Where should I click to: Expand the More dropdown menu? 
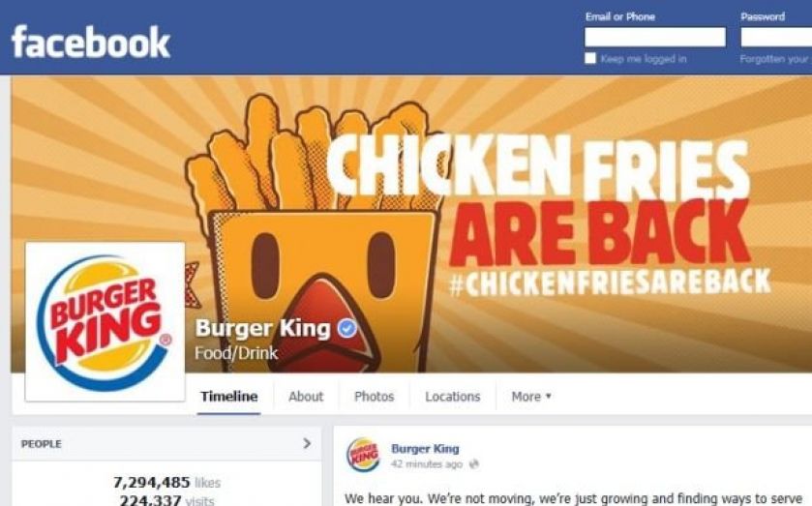pos(531,397)
